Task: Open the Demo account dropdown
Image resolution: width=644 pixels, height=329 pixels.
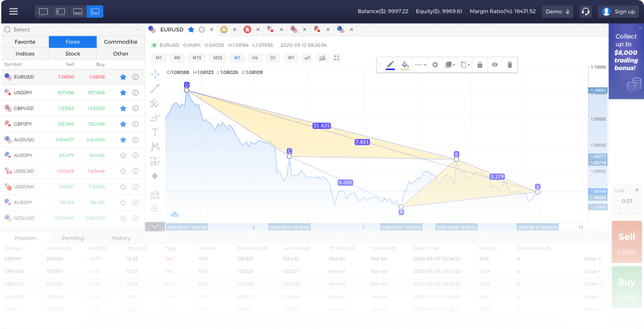Action: (x=557, y=11)
